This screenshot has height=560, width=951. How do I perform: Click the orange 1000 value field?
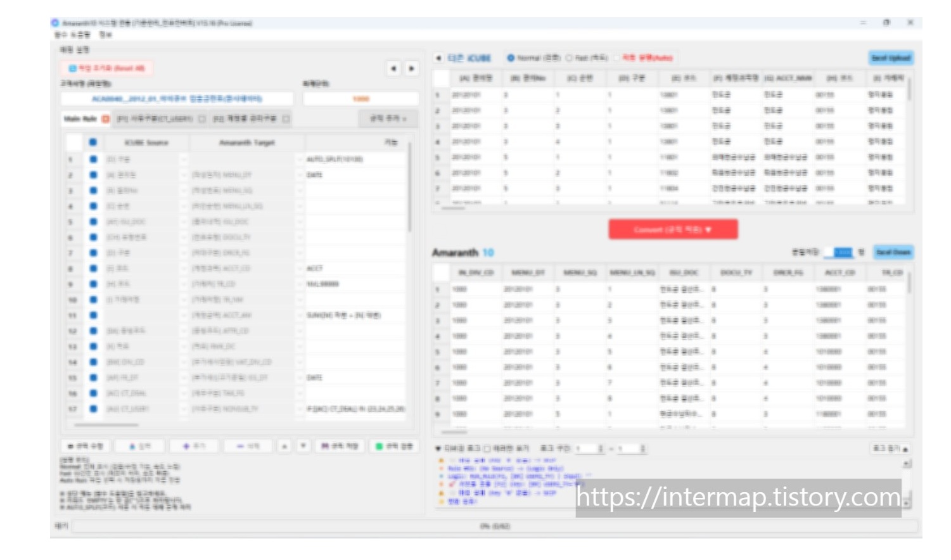pyautogui.click(x=361, y=99)
